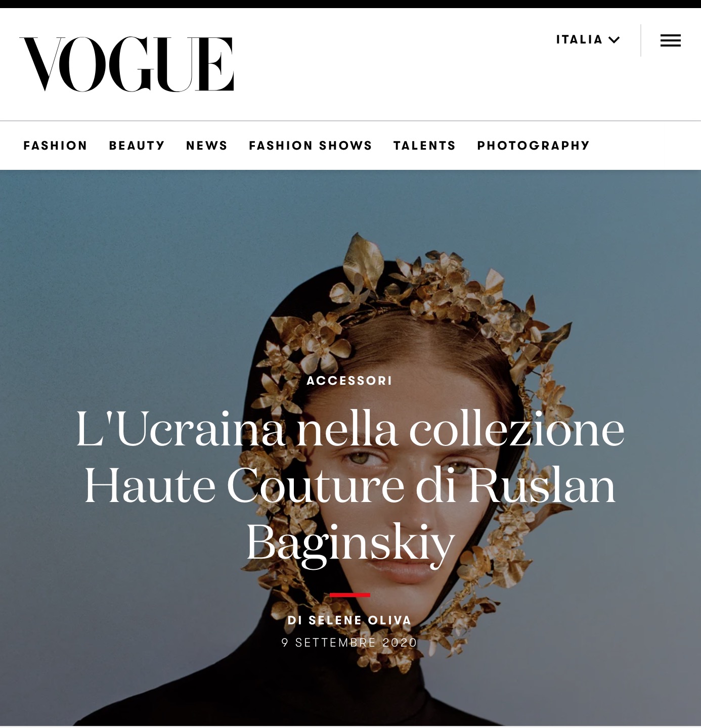Click the vertical divider beside menu icon
This screenshot has width=701, height=728.
click(x=641, y=40)
